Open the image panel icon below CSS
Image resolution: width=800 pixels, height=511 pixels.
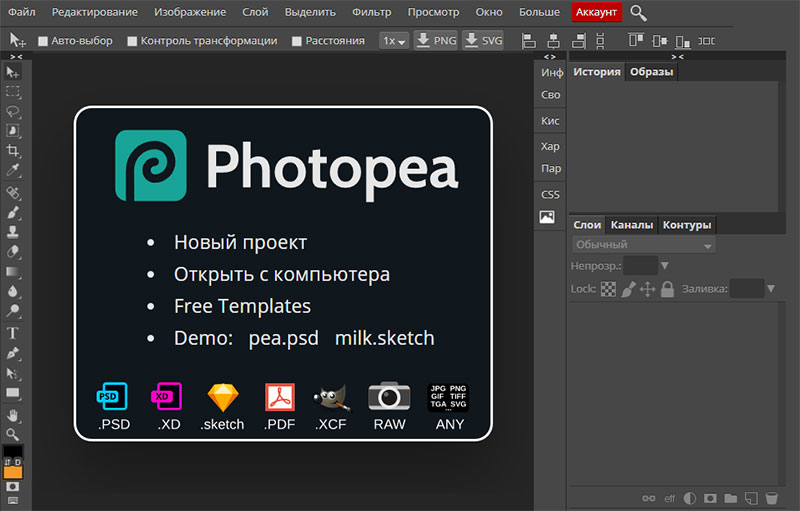[547, 217]
